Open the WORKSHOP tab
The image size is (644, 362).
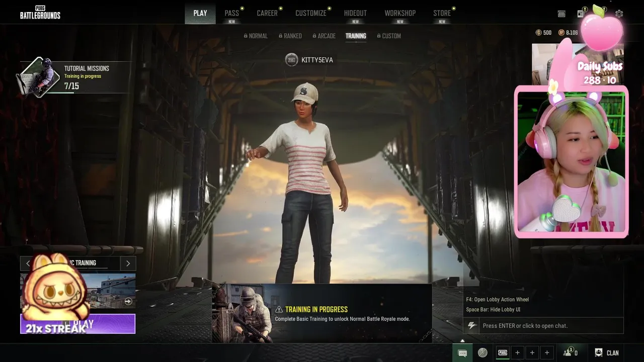pos(400,13)
